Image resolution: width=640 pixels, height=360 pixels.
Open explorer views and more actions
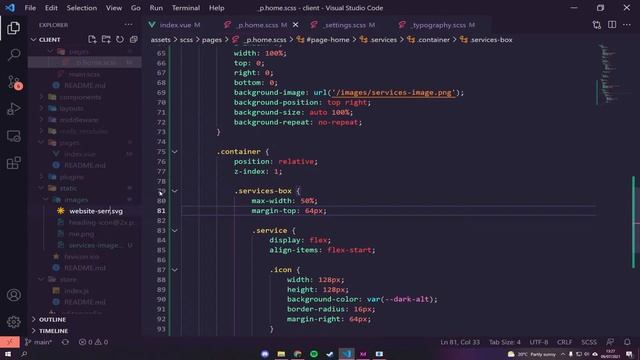pyautogui.click(x=129, y=25)
